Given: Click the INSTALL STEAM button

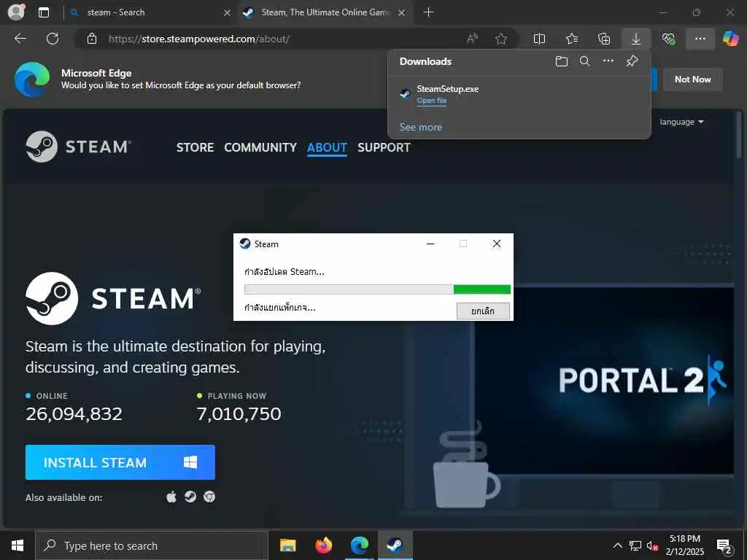Looking at the screenshot, I should click(x=120, y=462).
